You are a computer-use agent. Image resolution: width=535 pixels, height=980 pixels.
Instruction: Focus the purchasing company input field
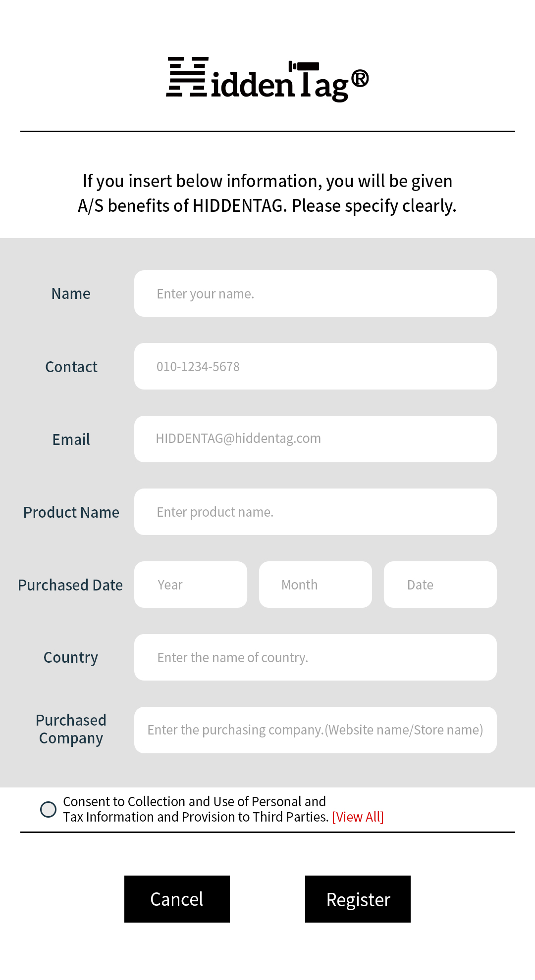tap(316, 730)
